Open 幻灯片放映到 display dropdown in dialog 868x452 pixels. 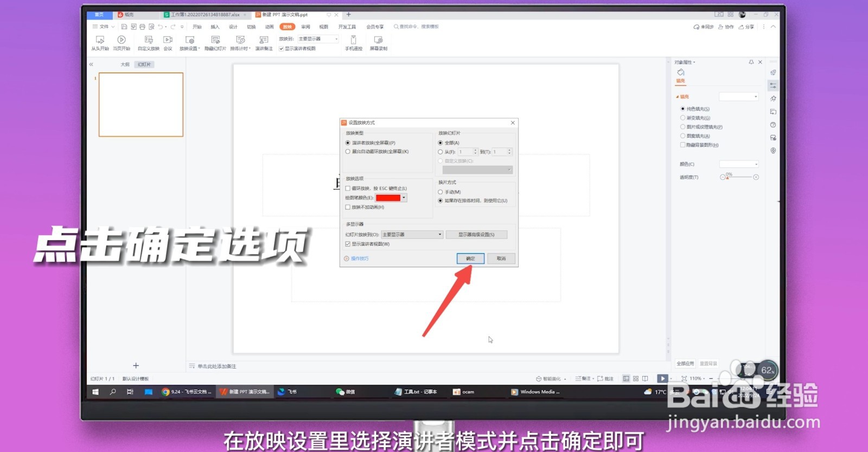[x=412, y=235]
